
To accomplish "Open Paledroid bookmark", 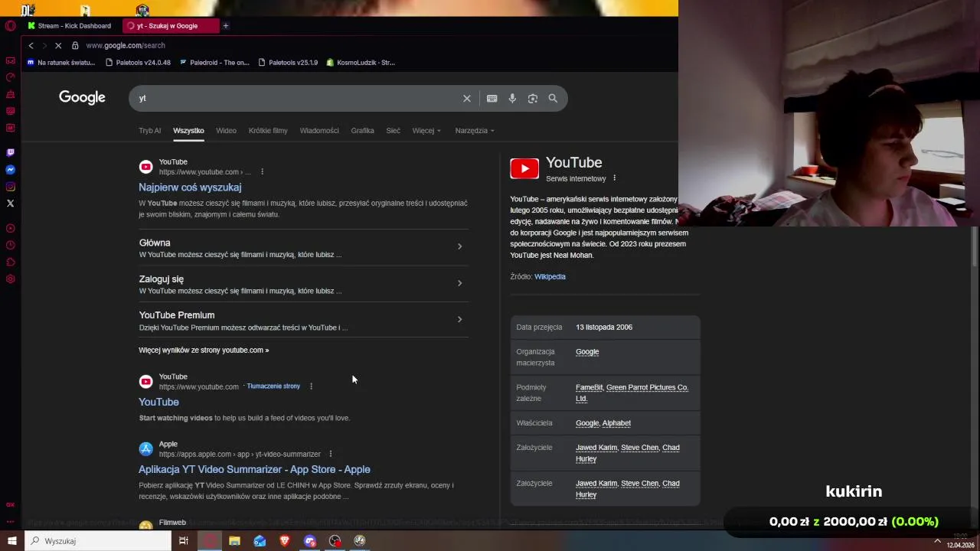I will pos(214,63).
